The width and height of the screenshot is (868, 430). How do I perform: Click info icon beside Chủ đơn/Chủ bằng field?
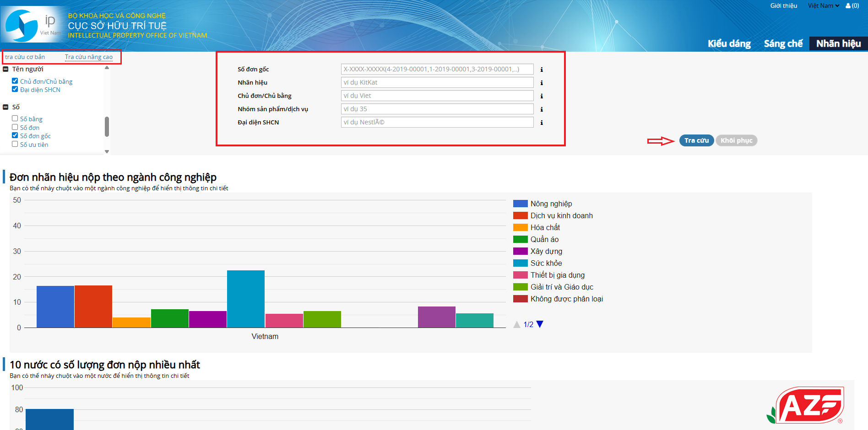point(542,96)
